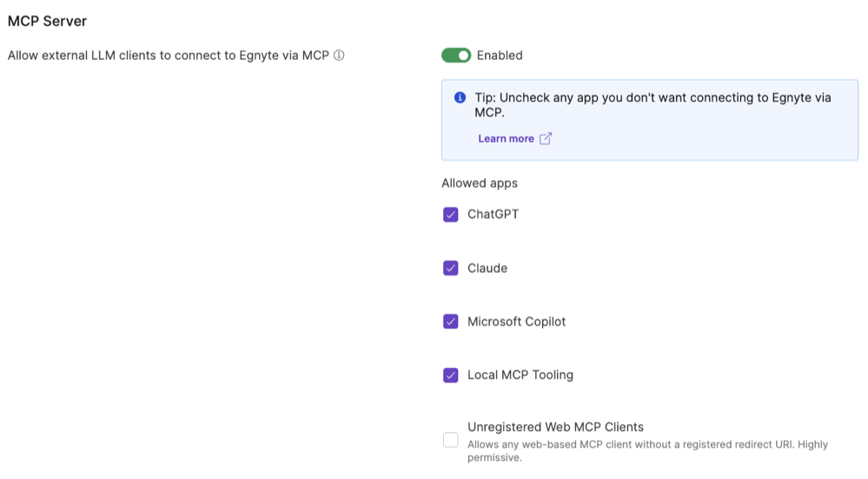Click the Highly permissive description text
This screenshot has height=479, width=868.
647,450
